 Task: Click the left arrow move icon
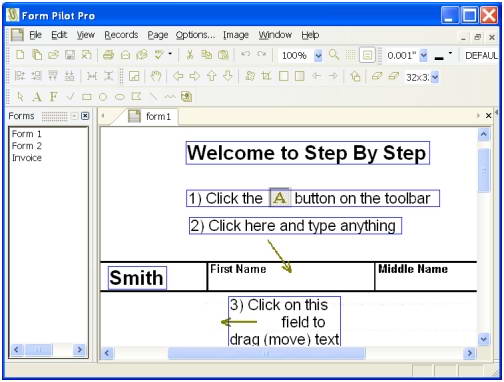(178, 76)
